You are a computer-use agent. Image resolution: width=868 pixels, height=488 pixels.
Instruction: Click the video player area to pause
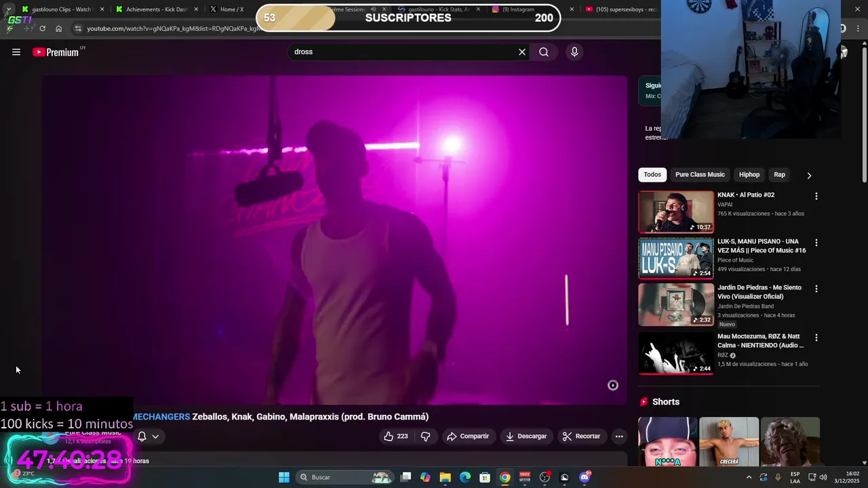(x=335, y=240)
